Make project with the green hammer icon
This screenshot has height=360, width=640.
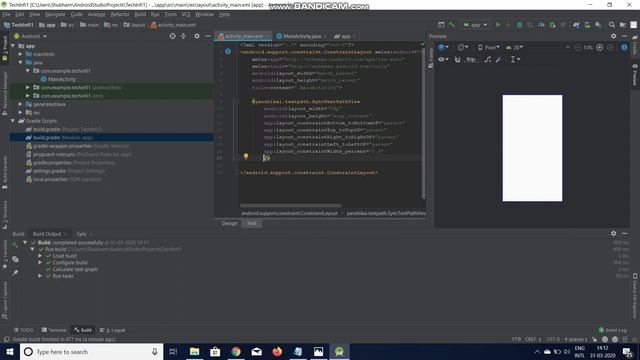point(452,25)
